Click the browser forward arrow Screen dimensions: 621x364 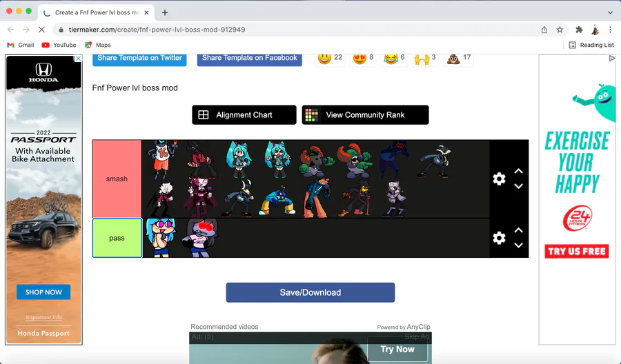point(26,30)
